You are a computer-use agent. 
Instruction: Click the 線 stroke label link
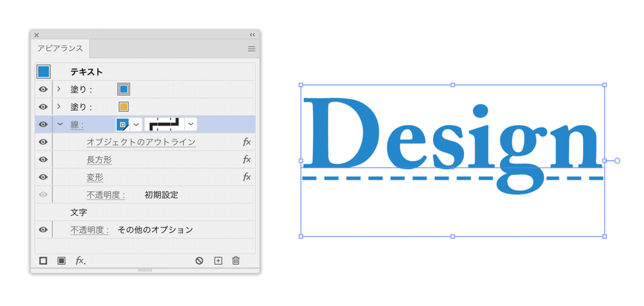[77, 125]
